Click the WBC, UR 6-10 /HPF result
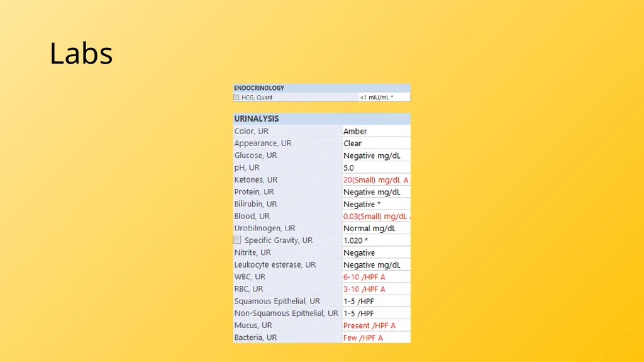The width and height of the screenshot is (644, 362). (x=364, y=277)
